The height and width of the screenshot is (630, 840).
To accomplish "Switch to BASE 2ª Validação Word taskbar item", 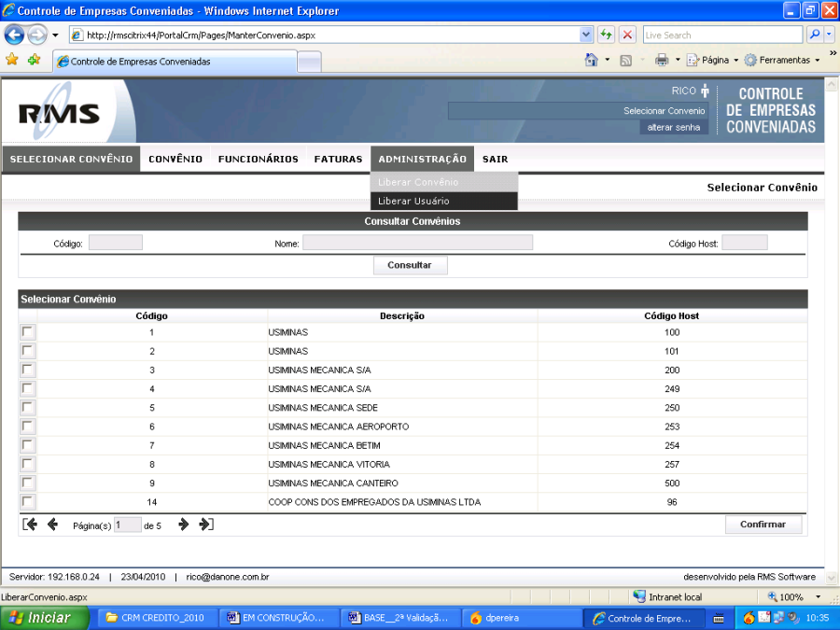I will click(400, 618).
